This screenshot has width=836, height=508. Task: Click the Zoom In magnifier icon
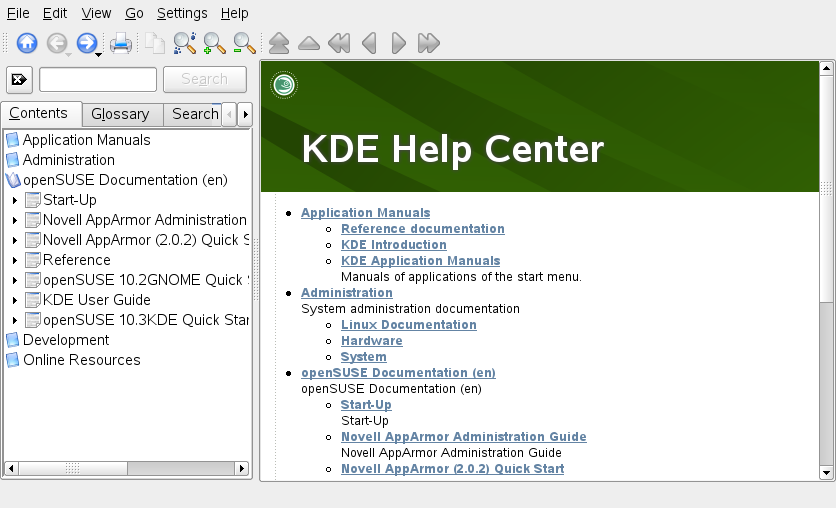tap(214, 43)
